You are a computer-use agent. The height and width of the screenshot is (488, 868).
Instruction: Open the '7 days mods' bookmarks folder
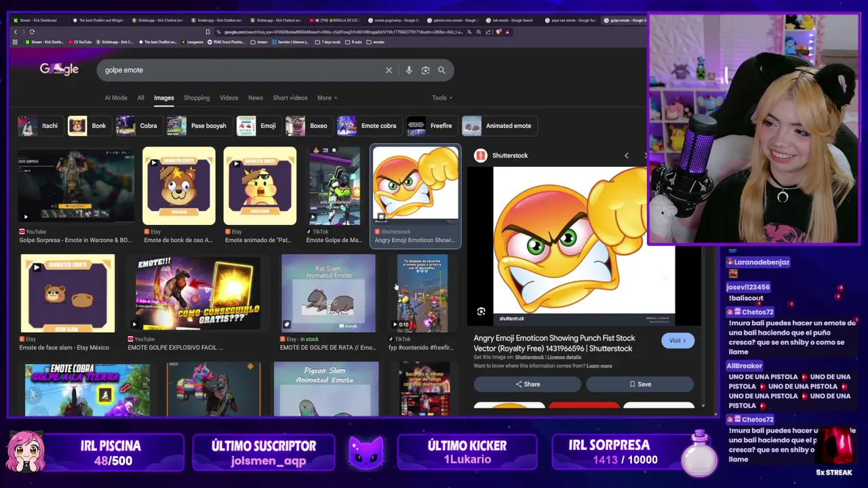click(328, 42)
